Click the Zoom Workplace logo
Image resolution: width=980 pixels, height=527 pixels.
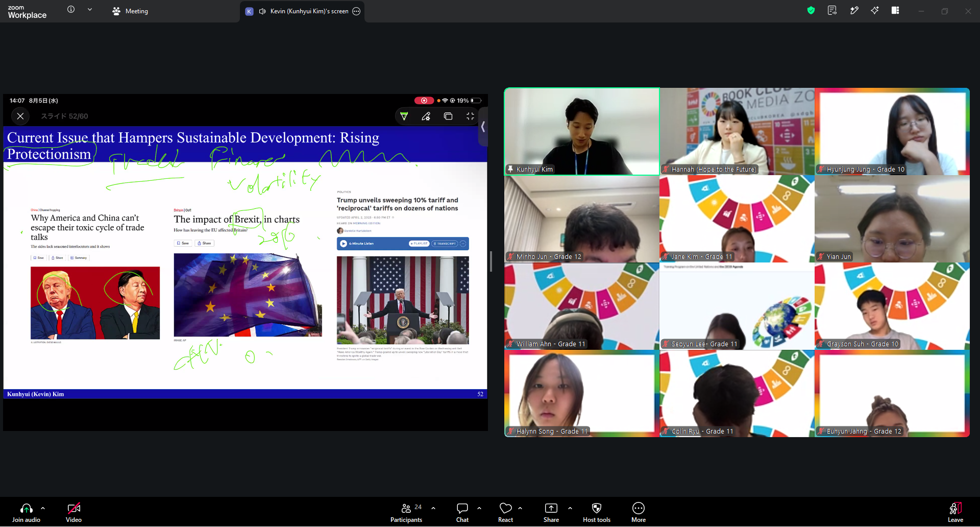[27, 12]
